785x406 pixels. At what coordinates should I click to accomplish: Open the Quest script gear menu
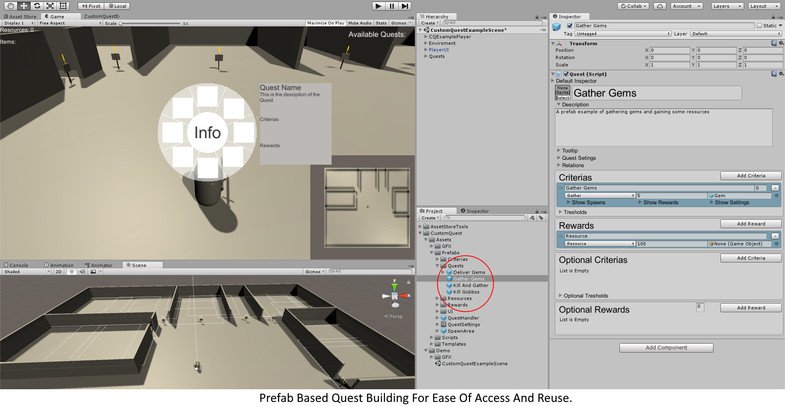[781, 74]
